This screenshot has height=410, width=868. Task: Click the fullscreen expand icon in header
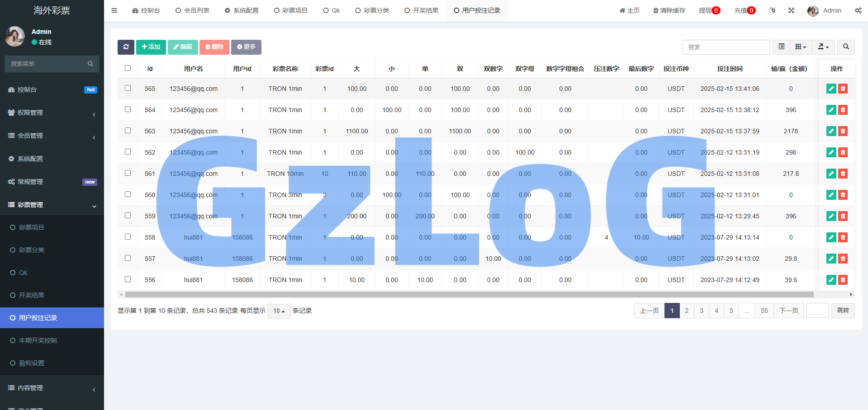(x=791, y=10)
